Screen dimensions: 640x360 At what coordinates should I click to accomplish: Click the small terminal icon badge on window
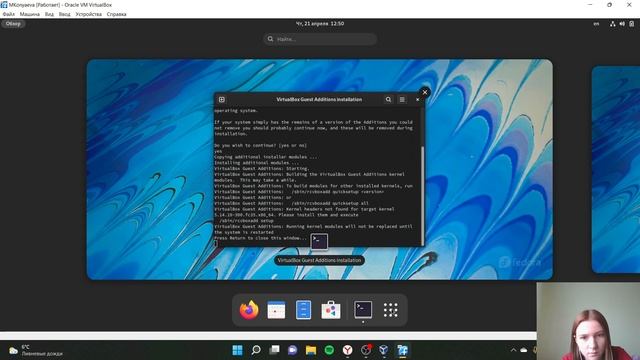coord(319,241)
